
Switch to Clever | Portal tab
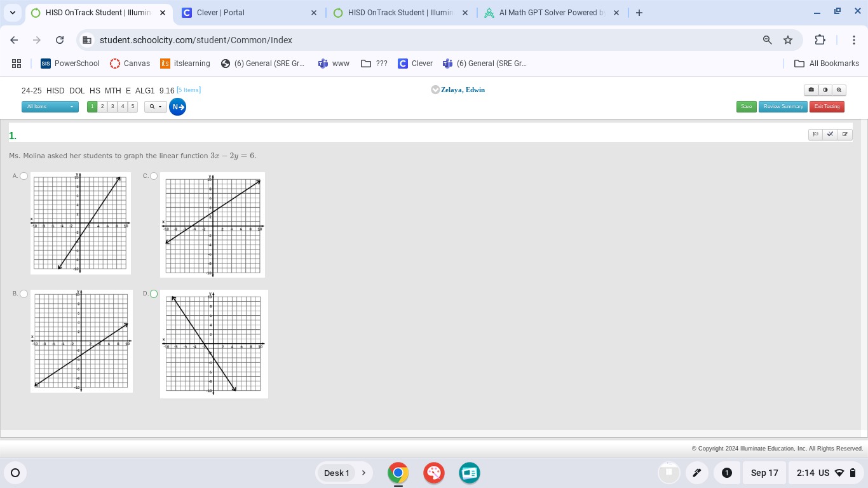[x=250, y=13]
